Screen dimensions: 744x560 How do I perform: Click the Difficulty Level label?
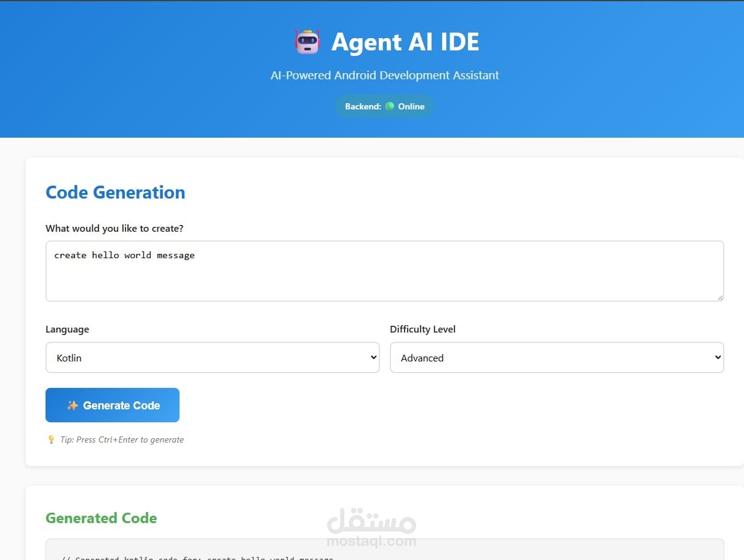(422, 329)
